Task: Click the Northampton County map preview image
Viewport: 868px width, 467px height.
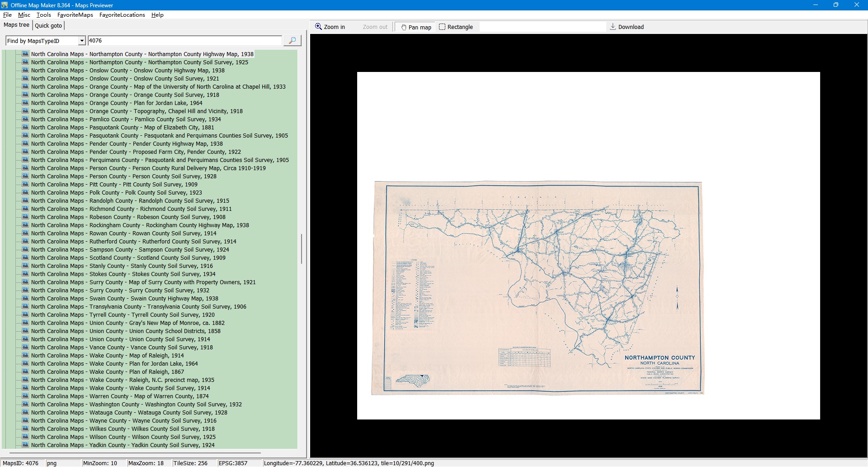Action: [x=537, y=288]
